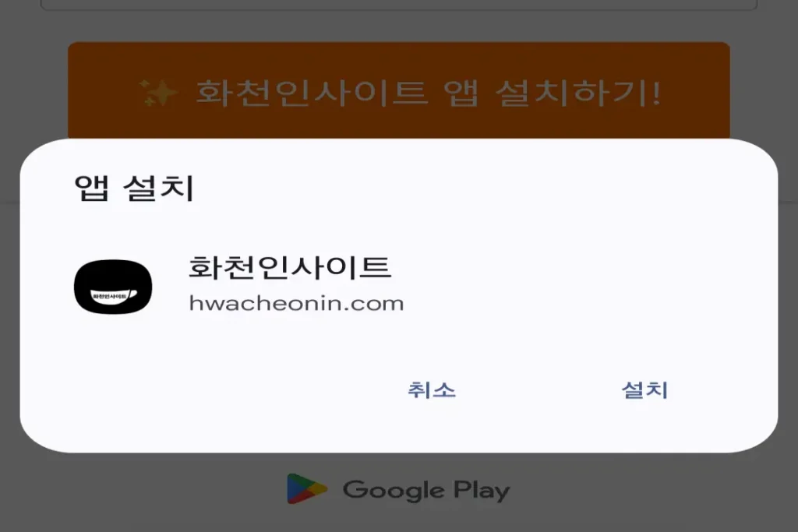798x532 pixels.
Task: Tap the white cup shape inside the app icon
Action: [114, 295]
